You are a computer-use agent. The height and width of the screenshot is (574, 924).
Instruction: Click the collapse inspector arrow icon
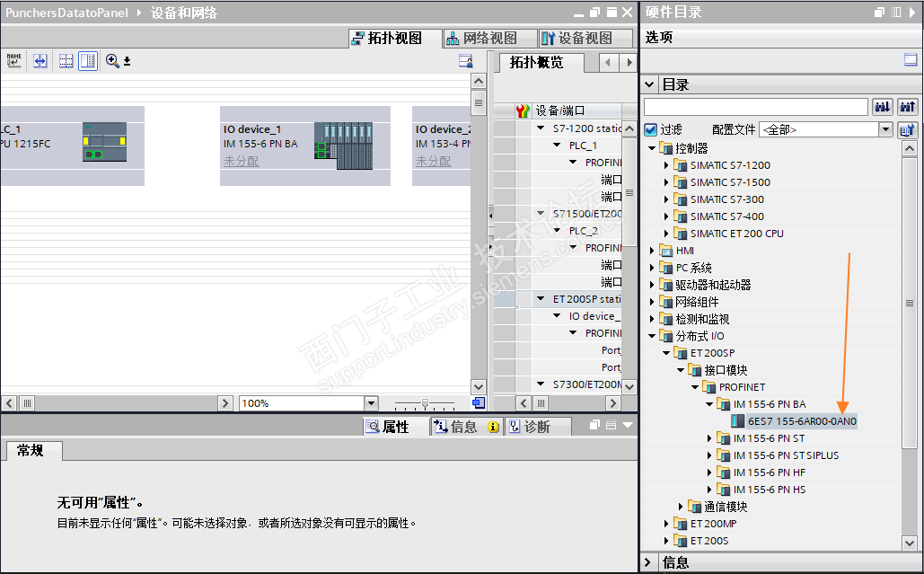628,425
